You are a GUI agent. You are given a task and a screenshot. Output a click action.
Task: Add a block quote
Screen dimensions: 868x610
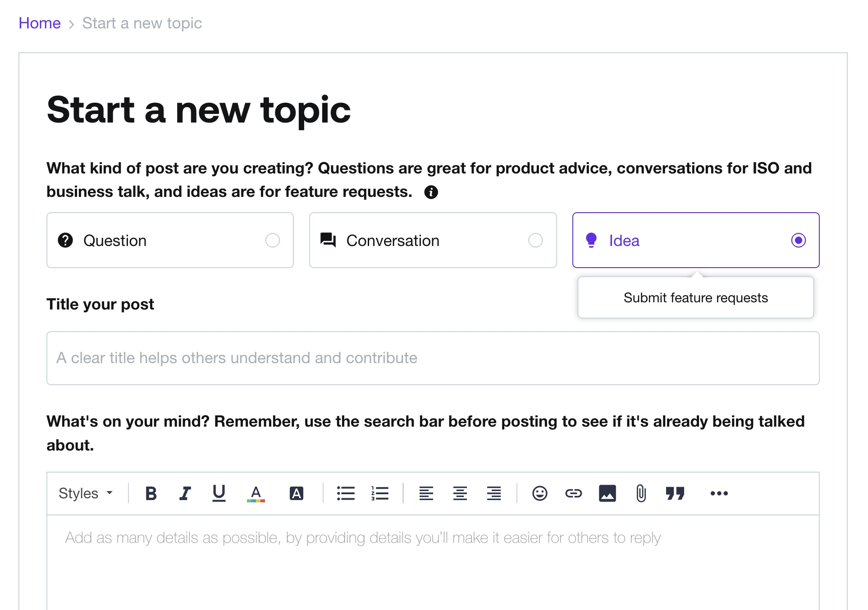point(675,493)
